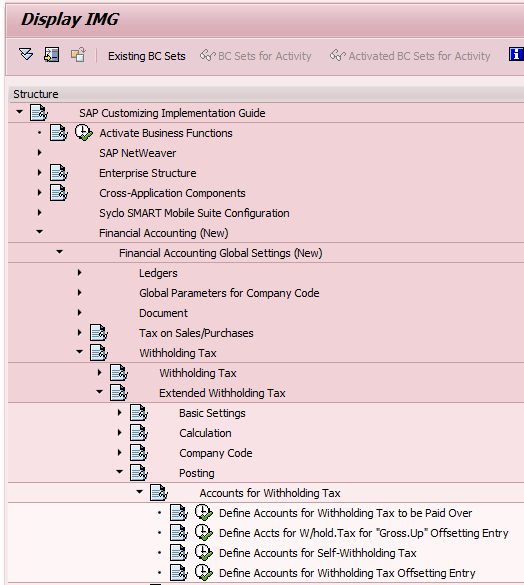Expand Global Parameters for Company Code
Viewport: 524px width, 585px height.
[79, 292]
